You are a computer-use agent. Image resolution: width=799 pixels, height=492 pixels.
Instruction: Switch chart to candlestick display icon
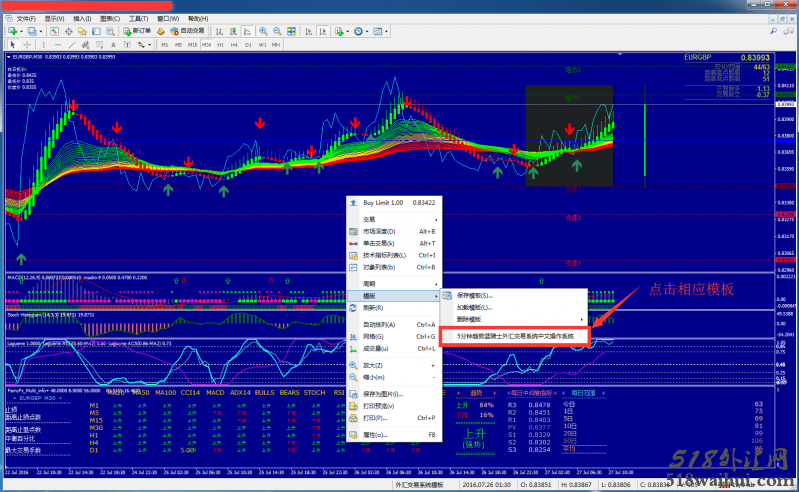point(232,31)
